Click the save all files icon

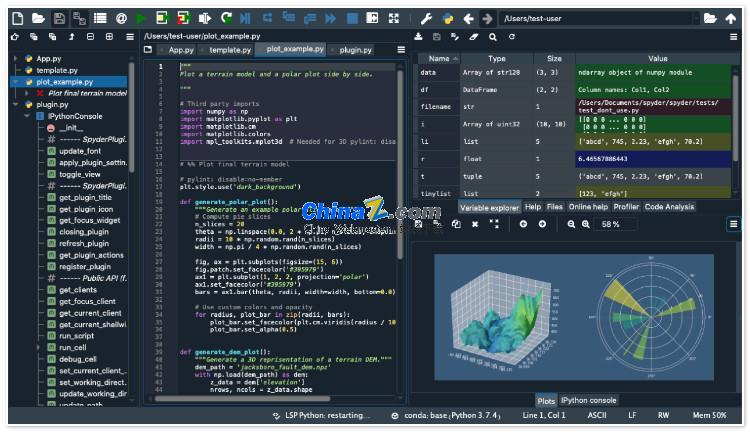[x=81, y=18]
